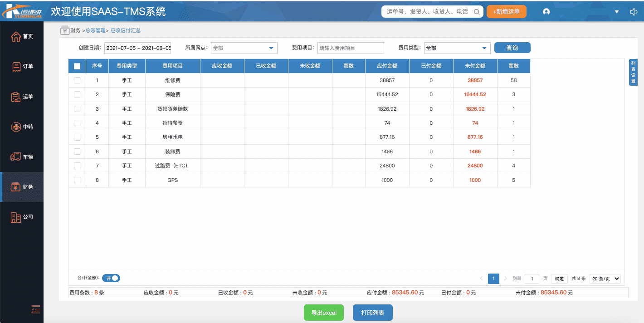Open the 列表设置 side tab

point(633,72)
